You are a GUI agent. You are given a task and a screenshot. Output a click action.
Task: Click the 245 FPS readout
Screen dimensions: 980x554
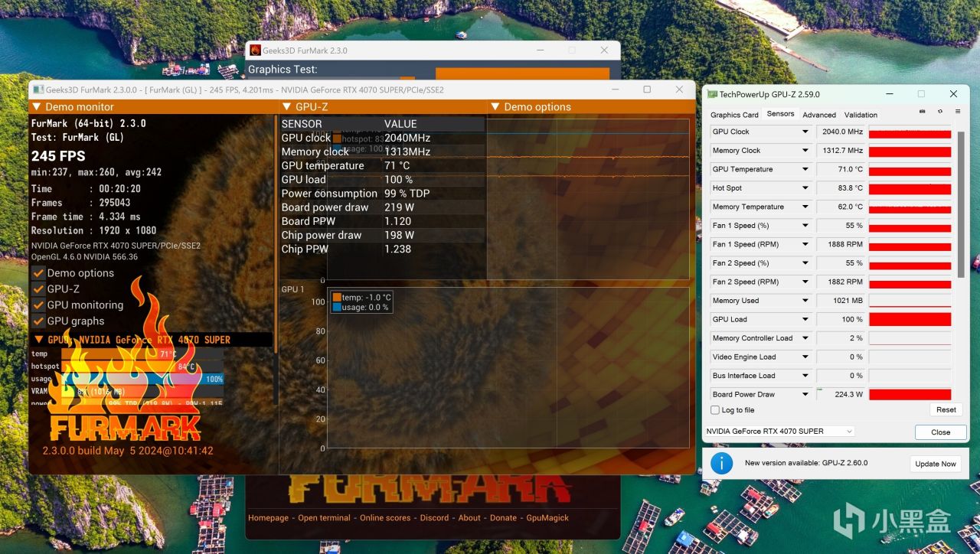tap(58, 156)
